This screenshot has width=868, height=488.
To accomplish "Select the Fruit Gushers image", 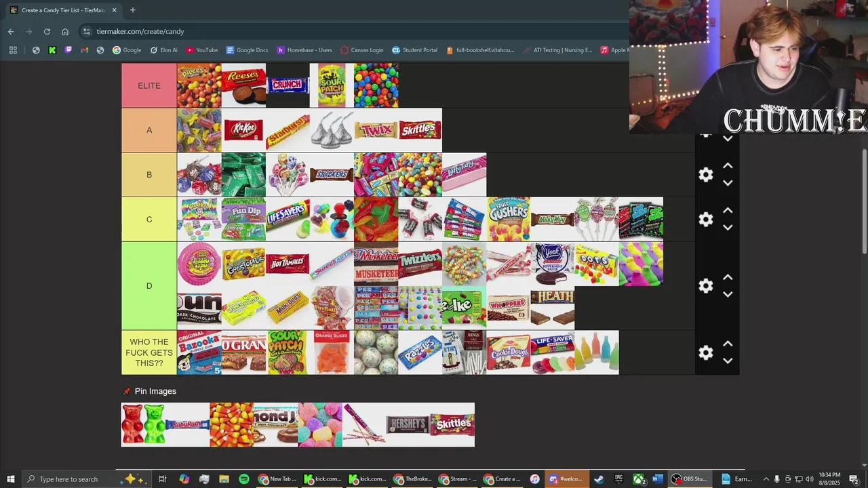I will [509, 220].
